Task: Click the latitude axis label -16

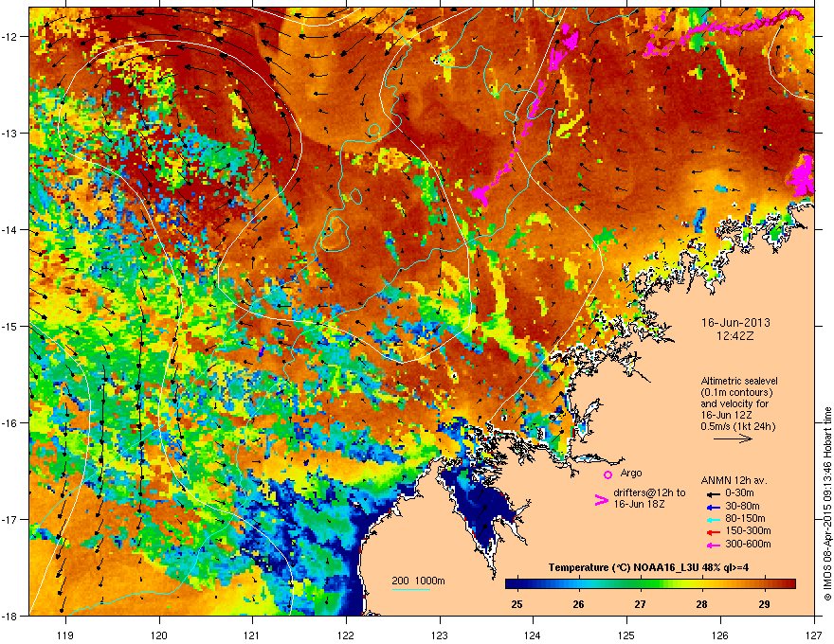Action: (9, 423)
